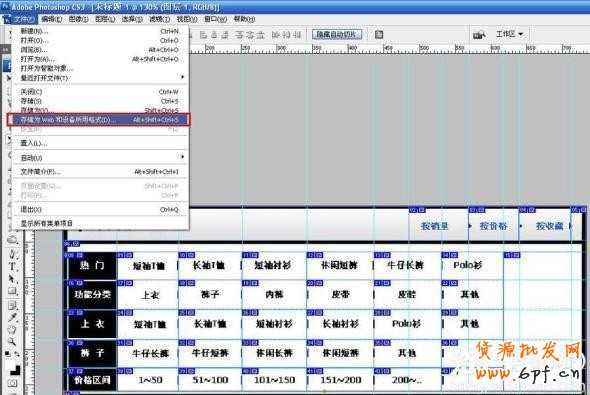This screenshot has width=590, height=395.
Task: Choose 置入 from the File menu
Action: (100, 143)
